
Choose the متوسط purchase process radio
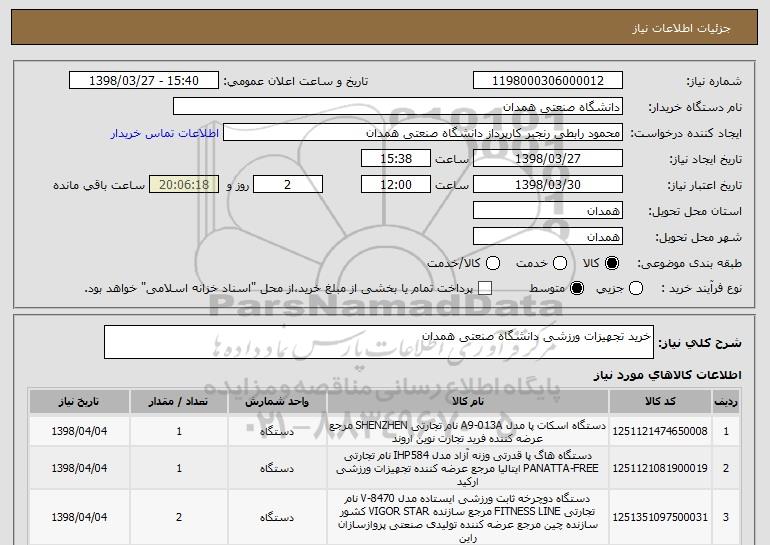577,288
